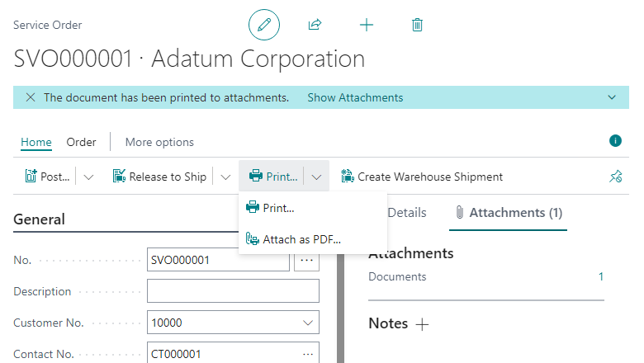The height and width of the screenshot is (363, 644).
Task: Click the General section heading
Action: 39,219
